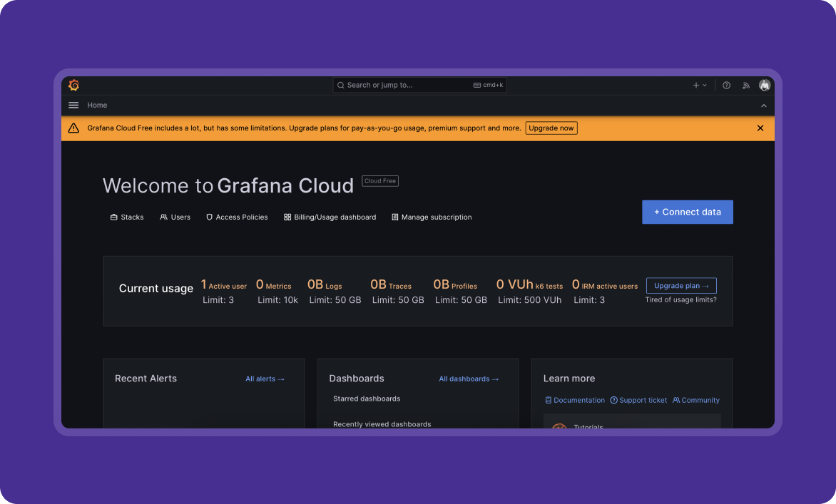This screenshot has height=504, width=836.
Task: Open the Users link
Action: point(175,217)
